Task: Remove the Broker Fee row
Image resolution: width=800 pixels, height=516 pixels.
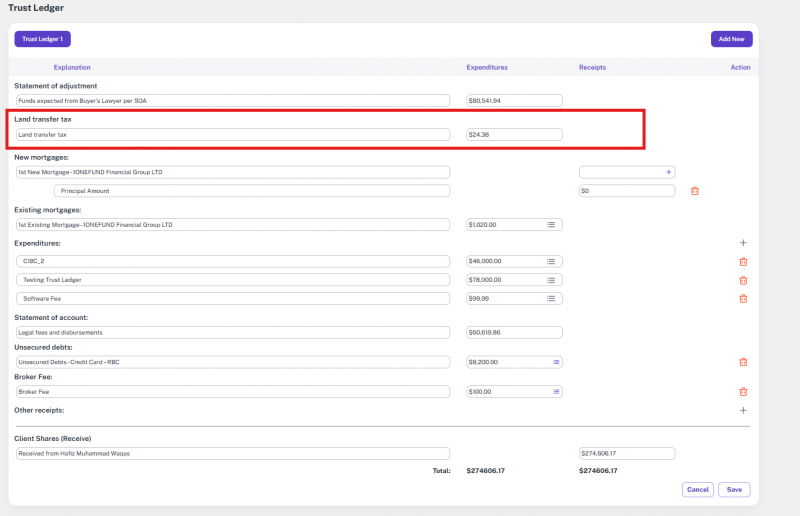Action: [x=742, y=392]
